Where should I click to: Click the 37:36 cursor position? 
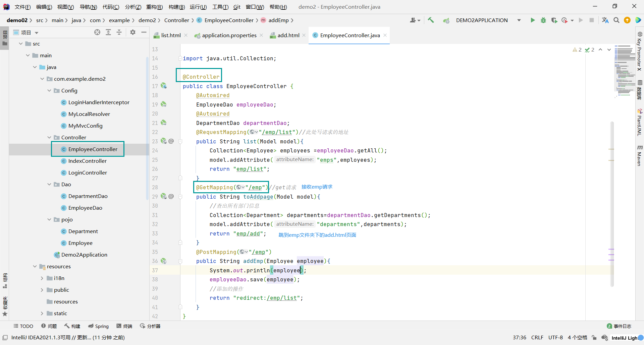pyautogui.click(x=519, y=338)
